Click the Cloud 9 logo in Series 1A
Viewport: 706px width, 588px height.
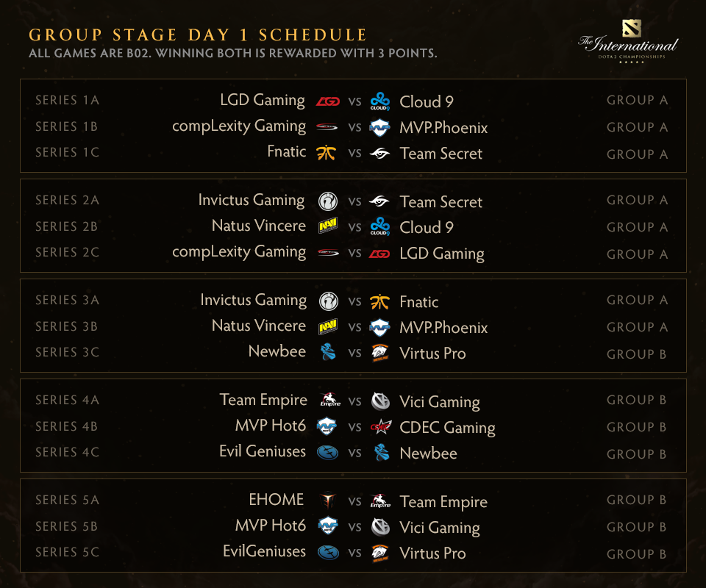[380, 101]
